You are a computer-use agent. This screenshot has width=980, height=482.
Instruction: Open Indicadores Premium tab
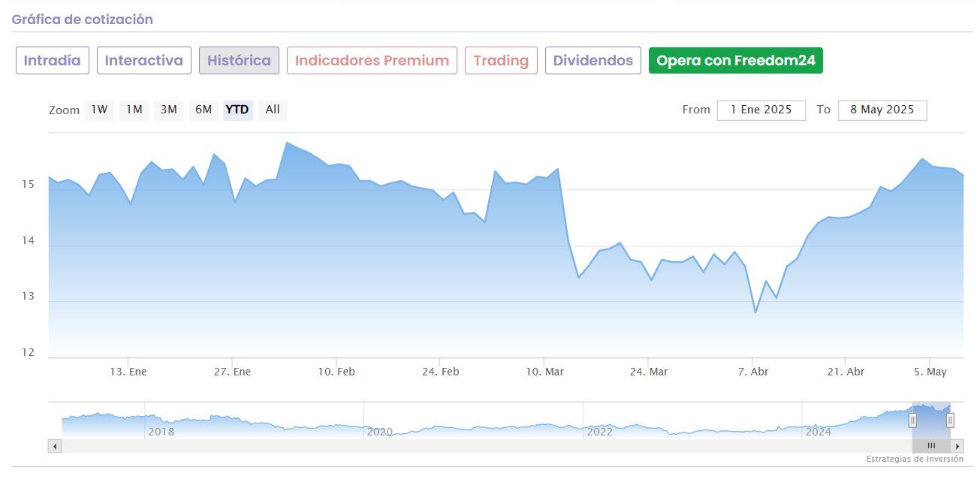point(372,61)
